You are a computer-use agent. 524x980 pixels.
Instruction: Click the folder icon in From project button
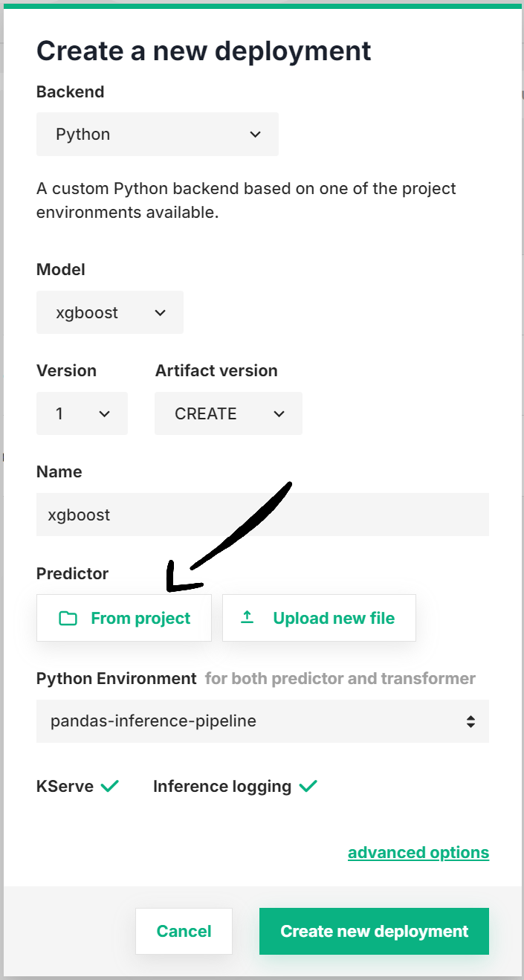tap(68, 617)
